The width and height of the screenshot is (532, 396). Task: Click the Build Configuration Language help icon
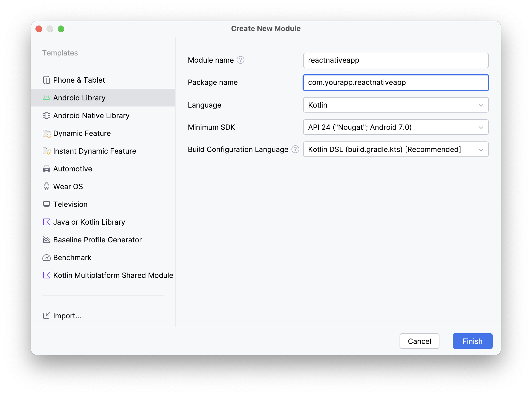(x=295, y=149)
